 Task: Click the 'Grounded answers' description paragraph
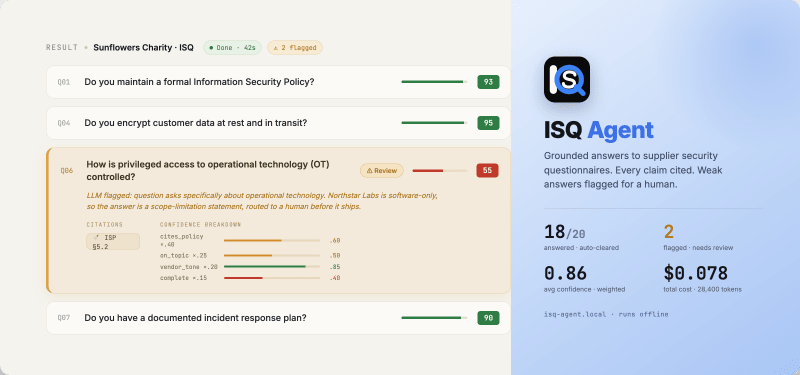click(633, 170)
